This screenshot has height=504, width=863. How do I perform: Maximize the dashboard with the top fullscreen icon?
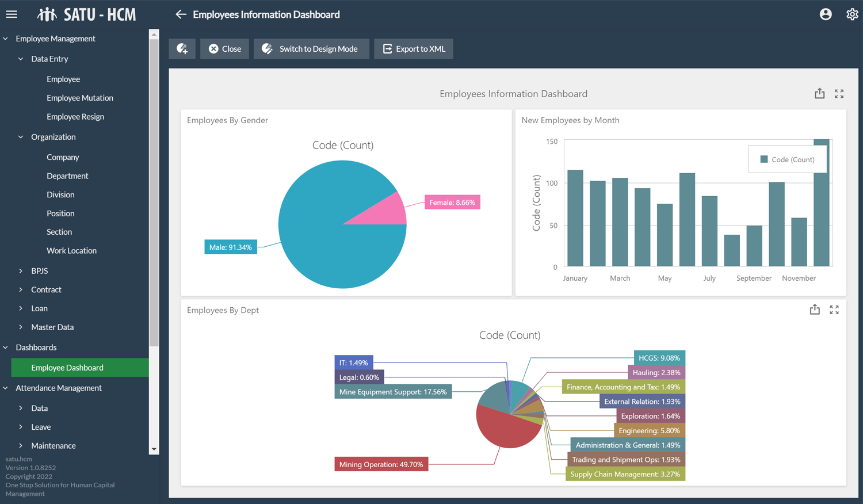pos(839,94)
